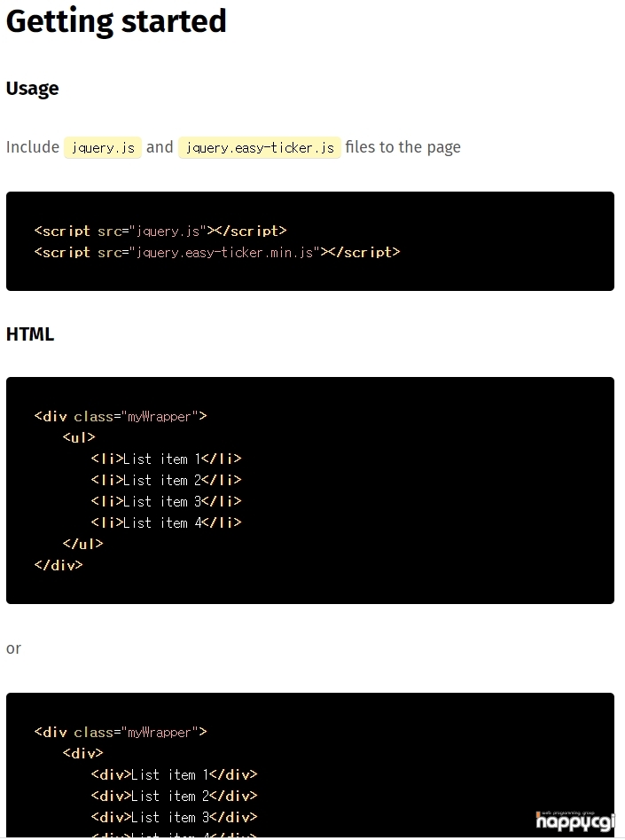
Task: Click the HTML subheading
Action: click(30, 334)
